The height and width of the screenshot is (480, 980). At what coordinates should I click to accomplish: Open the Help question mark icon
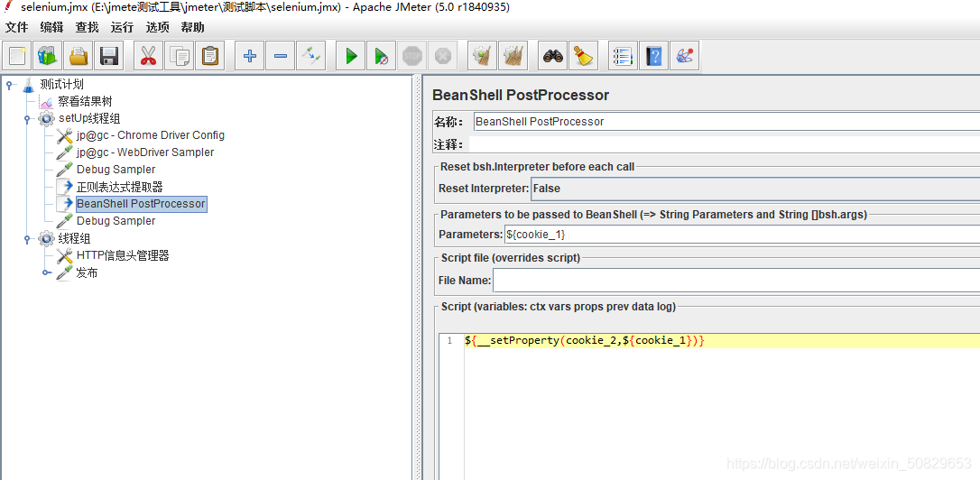coord(653,57)
